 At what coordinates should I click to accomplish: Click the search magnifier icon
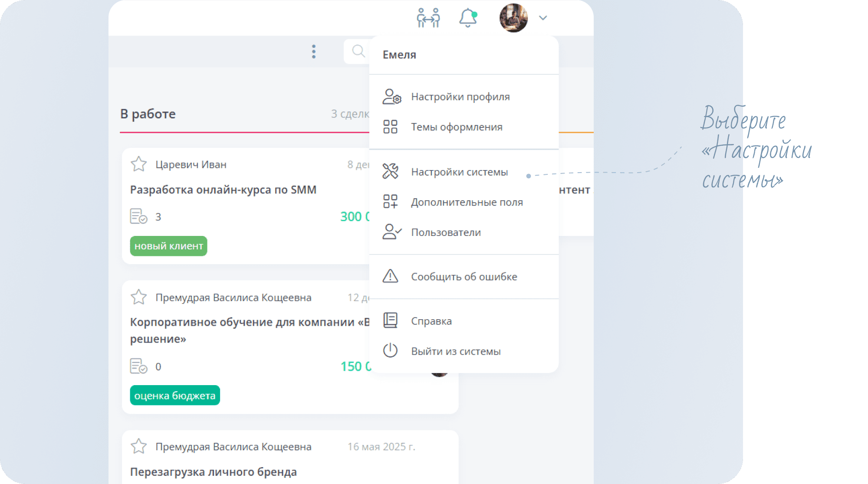point(358,51)
